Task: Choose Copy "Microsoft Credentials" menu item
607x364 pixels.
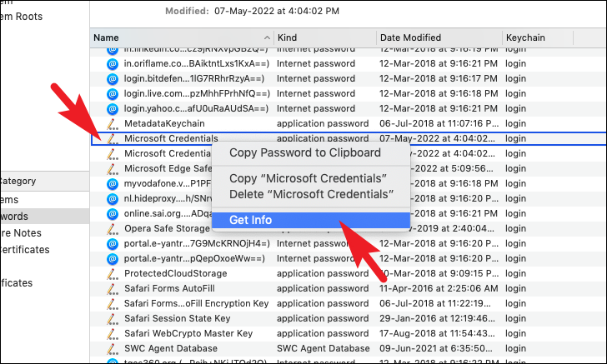Action: [x=309, y=178]
